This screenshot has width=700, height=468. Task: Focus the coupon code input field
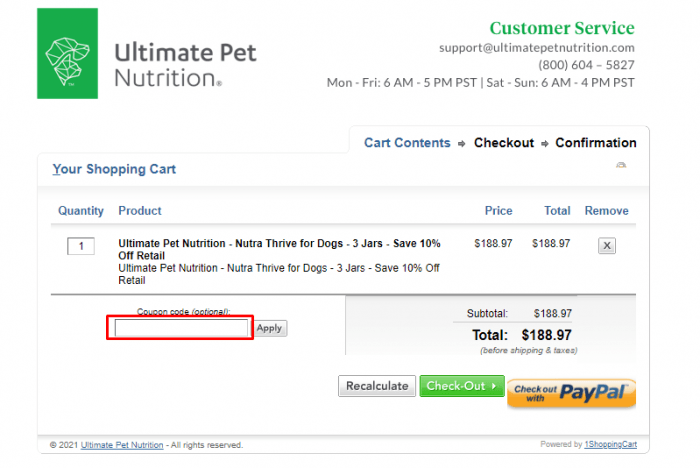pos(181,328)
